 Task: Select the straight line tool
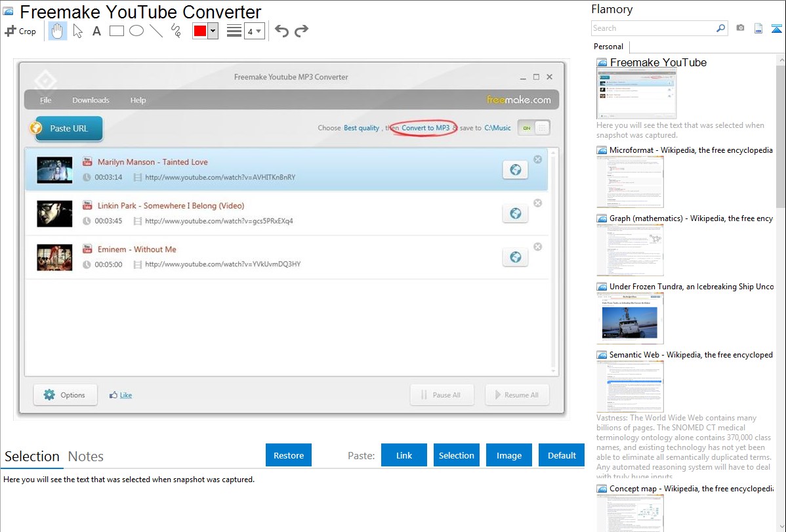[x=156, y=31]
